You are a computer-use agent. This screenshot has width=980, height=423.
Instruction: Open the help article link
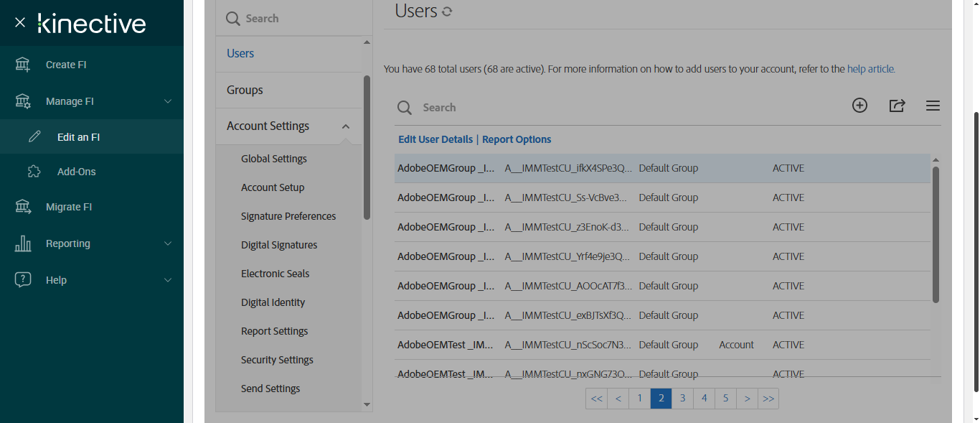[x=870, y=69]
